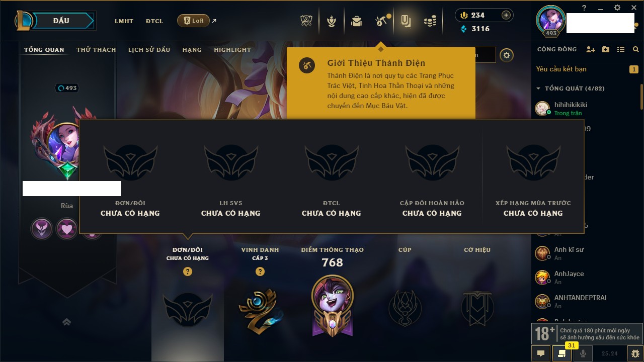The height and width of the screenshot is (362, 644).
Task: Open the Clash tournament icon in top bar
Action: 306,21
